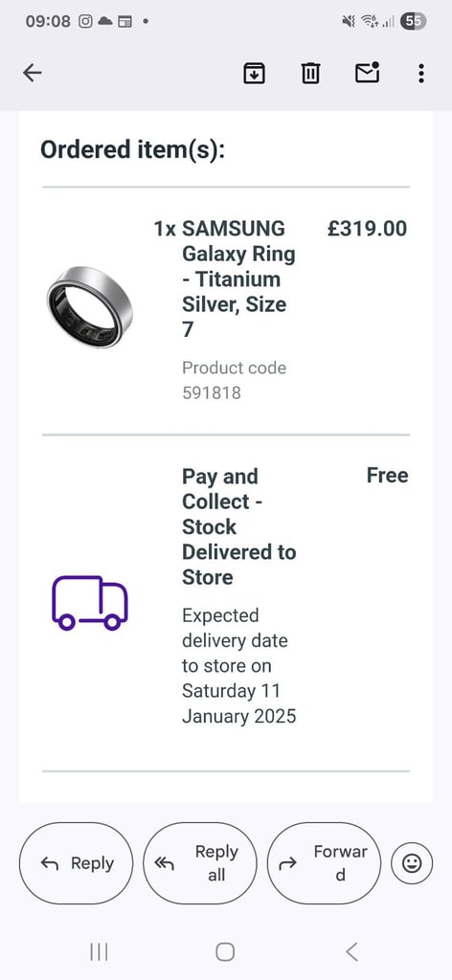The width and height of the screenshot is (452, 980).
Task: Tap the Reply all button
Action: coord(200,863)
